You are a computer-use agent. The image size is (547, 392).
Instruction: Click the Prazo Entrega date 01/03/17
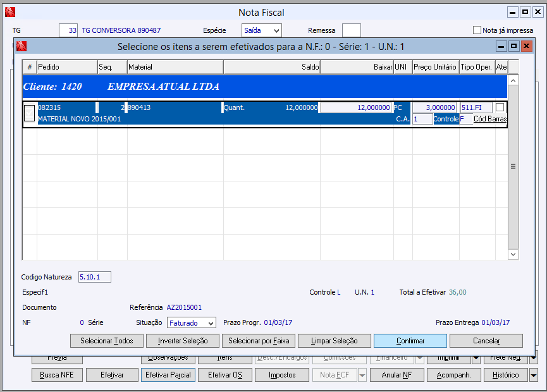tap(495, 322)
